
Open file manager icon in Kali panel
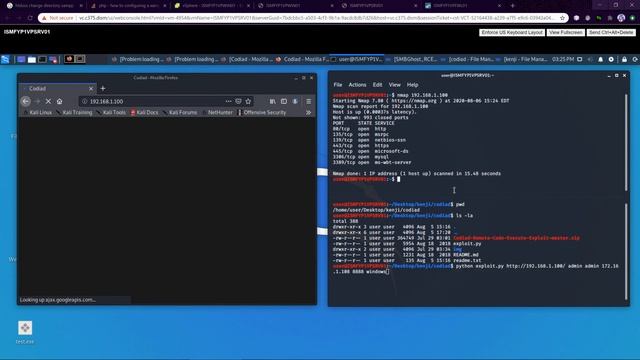pyautogui.click(x=32, y=59)
